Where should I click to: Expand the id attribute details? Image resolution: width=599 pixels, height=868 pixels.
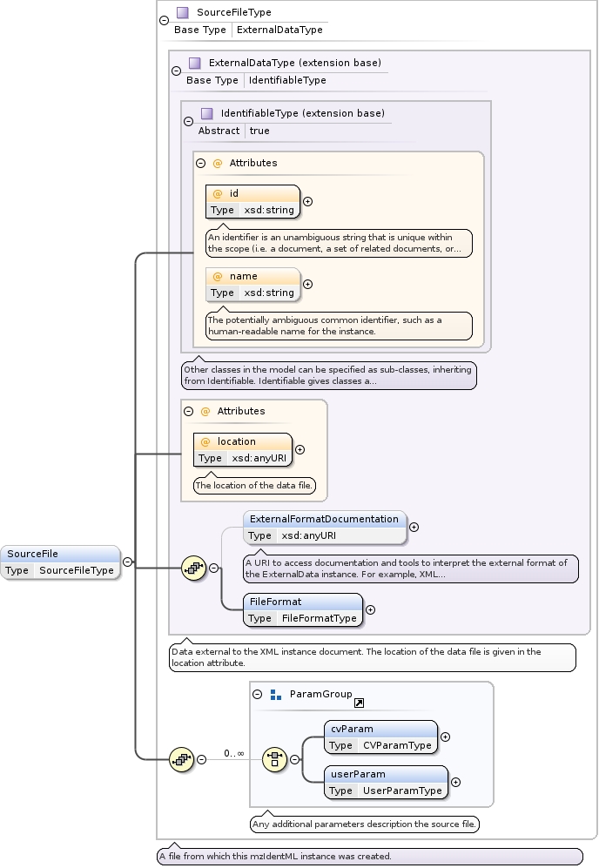(307, 201)
